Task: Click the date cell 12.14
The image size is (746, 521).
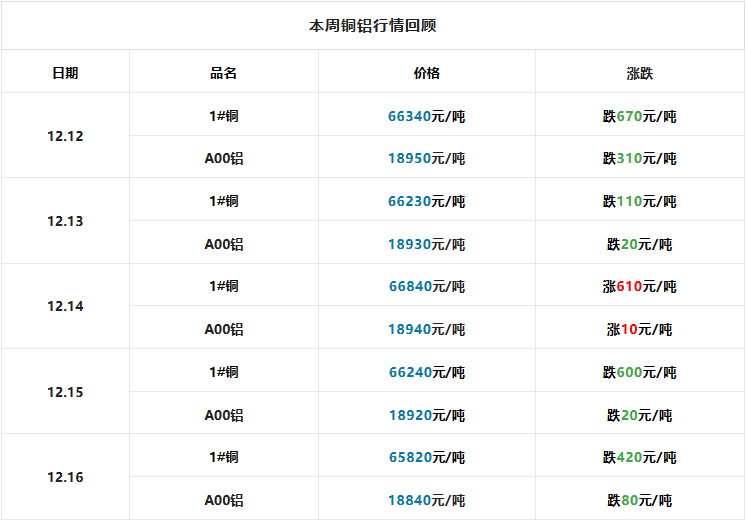Action: [x=65, y=306]
